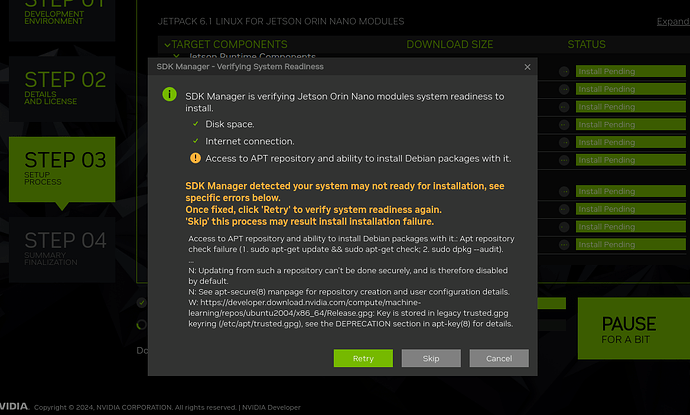Click the status icon on the fifth Install Pending row
The height and width of the screenshot is (415, 690).
click(564, 143)
